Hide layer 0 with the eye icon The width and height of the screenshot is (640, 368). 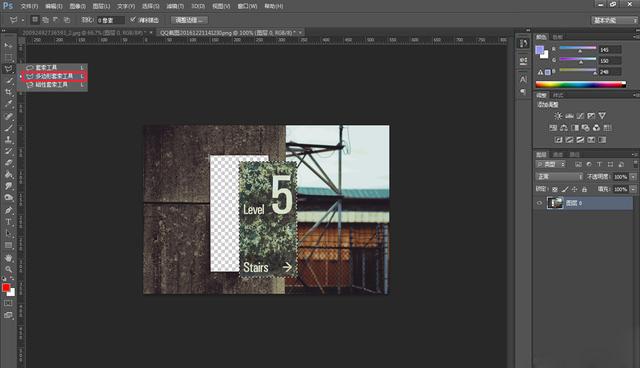coord(540,203)
